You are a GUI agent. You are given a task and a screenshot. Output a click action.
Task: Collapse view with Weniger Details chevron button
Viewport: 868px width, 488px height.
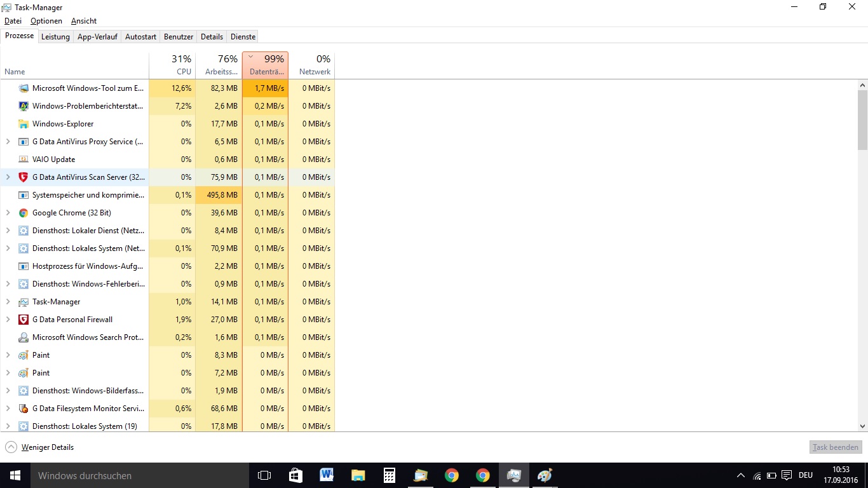tap(11, 447)
